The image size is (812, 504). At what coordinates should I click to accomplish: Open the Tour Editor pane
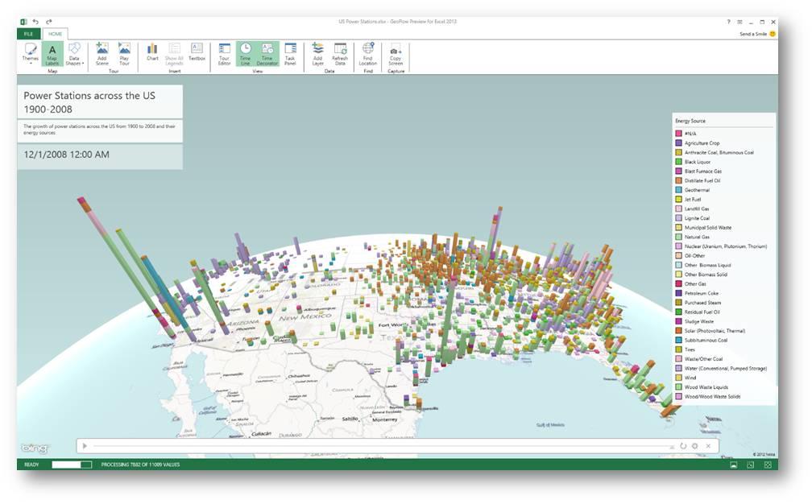click(225, 53)
